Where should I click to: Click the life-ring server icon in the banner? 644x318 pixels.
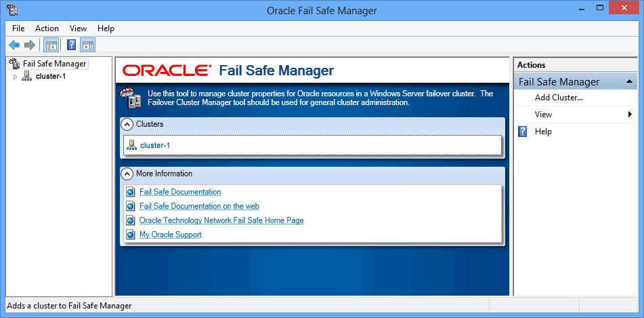click(x=130, y=98)
